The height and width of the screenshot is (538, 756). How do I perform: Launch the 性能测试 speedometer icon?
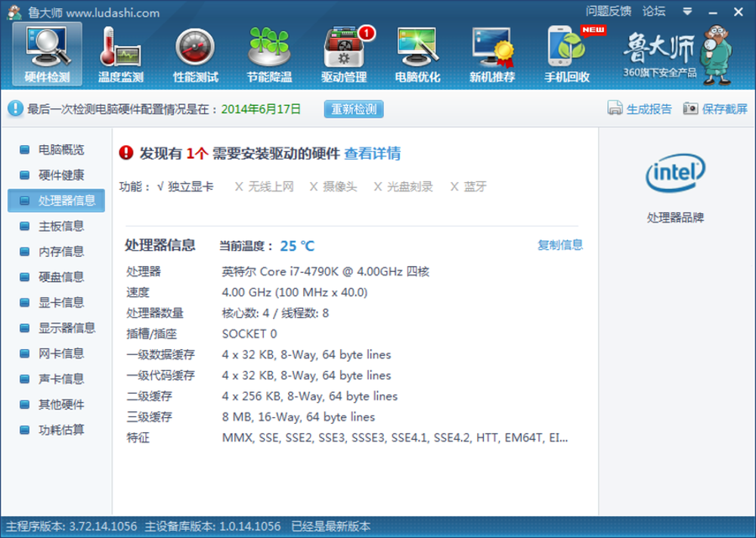click(x=195, y=54)
